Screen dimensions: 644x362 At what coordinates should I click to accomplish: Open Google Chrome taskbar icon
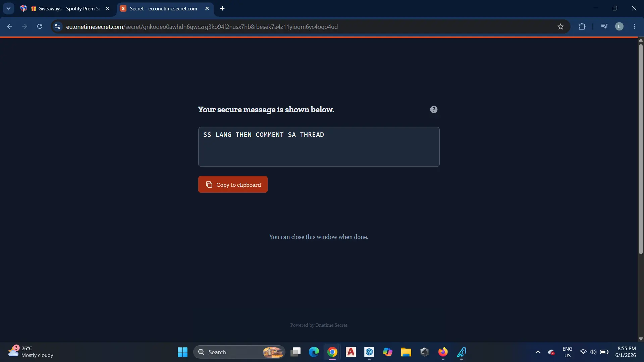(x=332, y=352)
